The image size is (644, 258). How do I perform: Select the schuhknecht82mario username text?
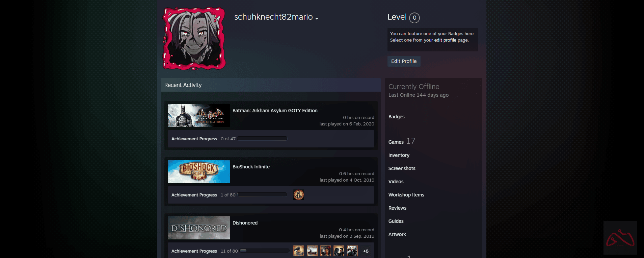point(273,17)
